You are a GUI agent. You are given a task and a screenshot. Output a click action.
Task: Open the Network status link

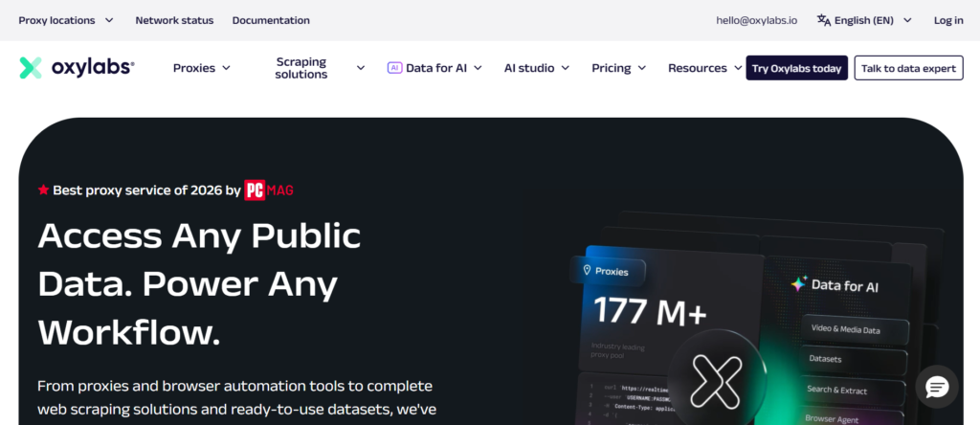point(174,20)
